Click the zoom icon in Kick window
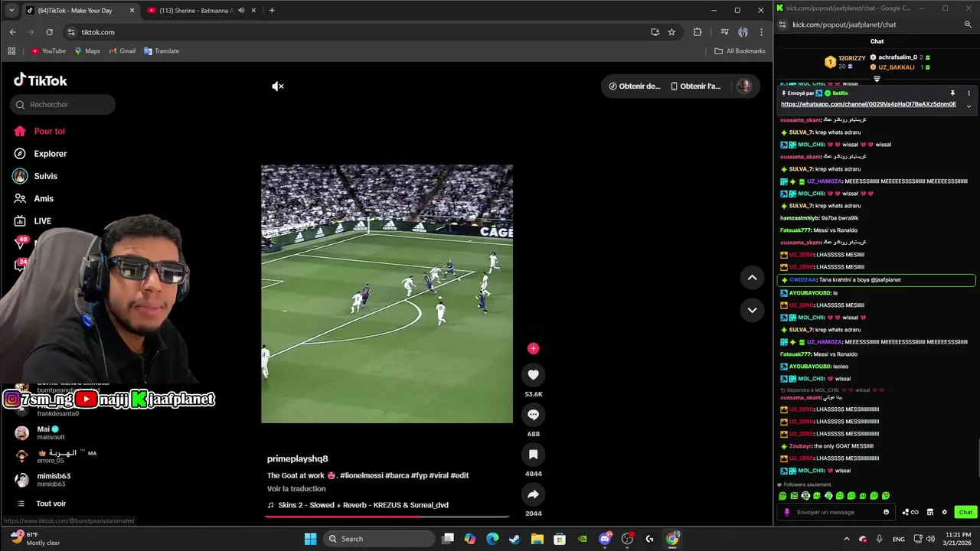This screenshot has height=551, width=980. pos(968,24)
